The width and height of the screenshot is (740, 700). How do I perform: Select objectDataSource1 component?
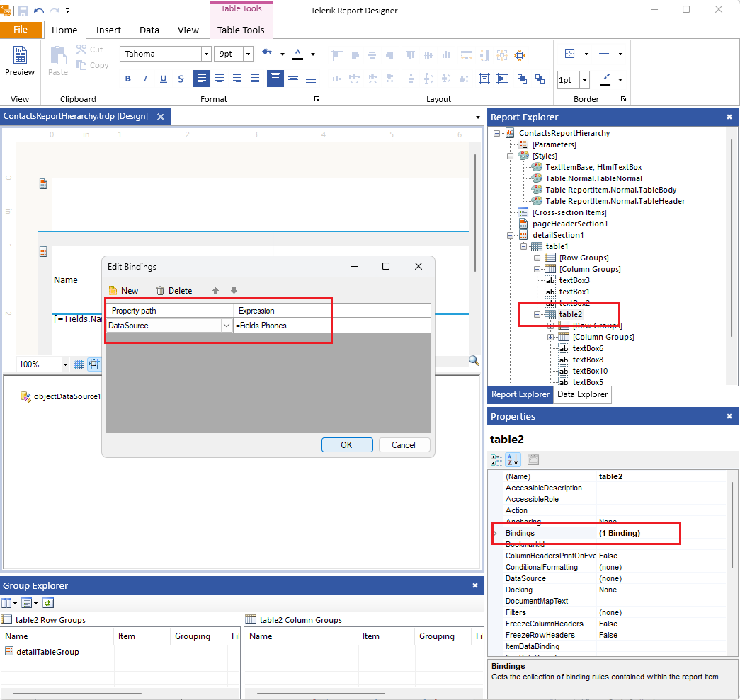coord(61,396)
